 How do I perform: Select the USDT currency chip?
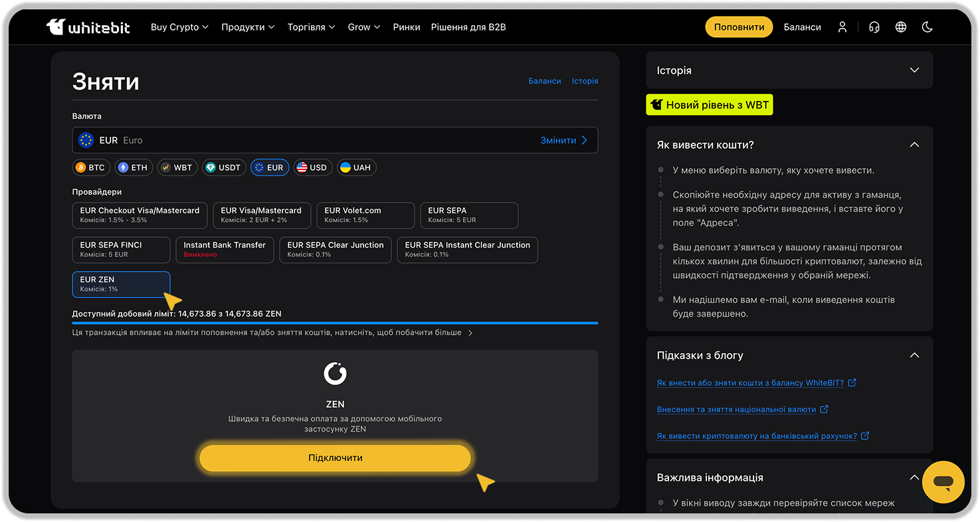point(223,167)
